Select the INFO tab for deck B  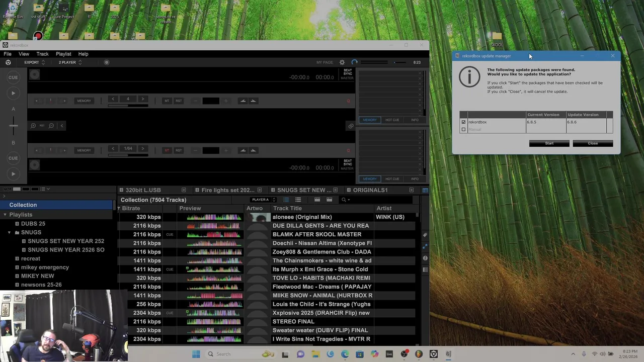[x=415, y=178]
